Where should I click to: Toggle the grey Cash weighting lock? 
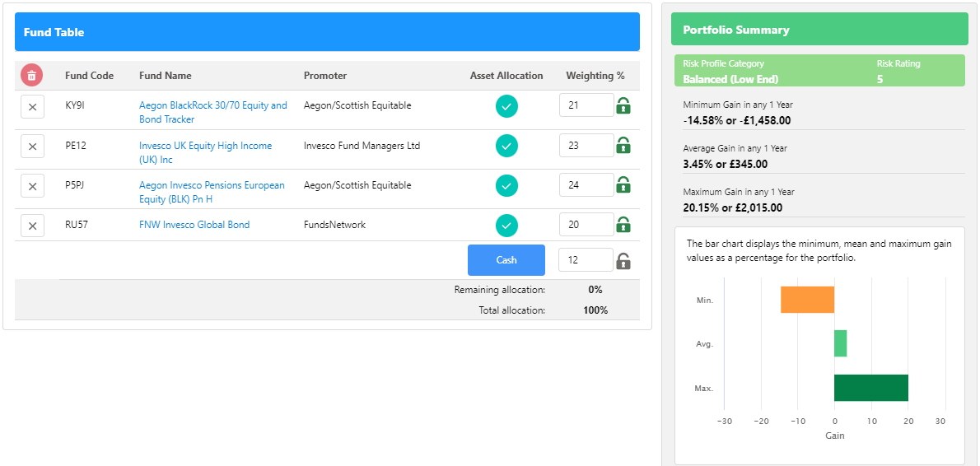point(623,260)
